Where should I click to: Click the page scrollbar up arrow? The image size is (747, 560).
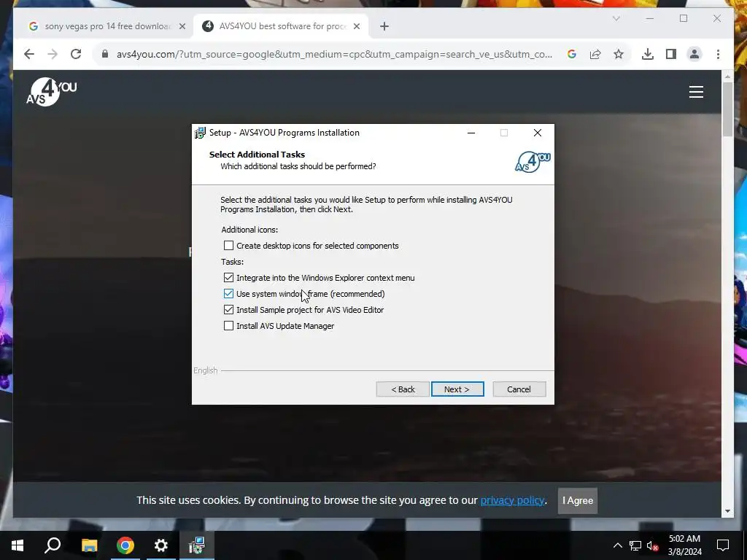[727, 76]
